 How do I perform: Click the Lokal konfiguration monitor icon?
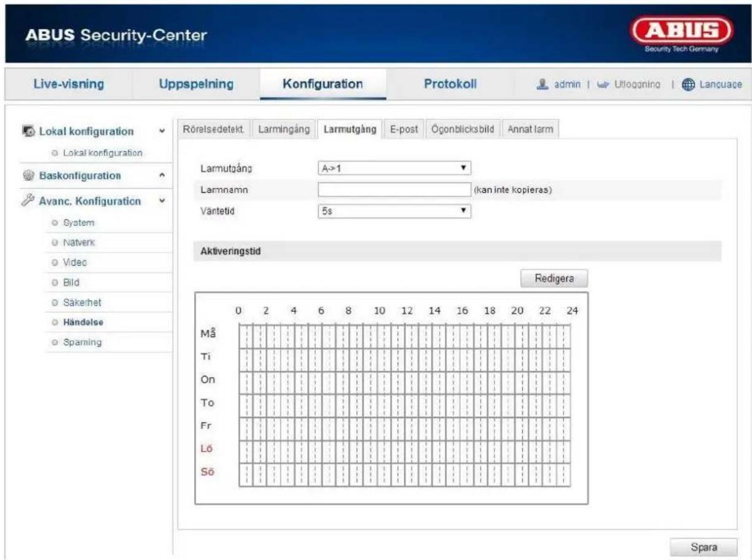(x=29, y=131)
